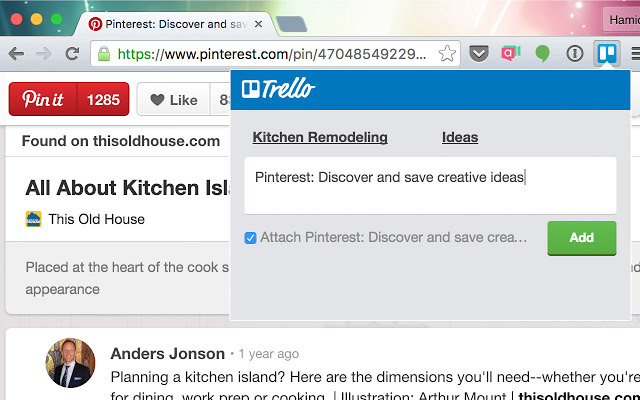Open a new browser tab
640x400 pixels.
pyautogui.click(x=290, y=23)
